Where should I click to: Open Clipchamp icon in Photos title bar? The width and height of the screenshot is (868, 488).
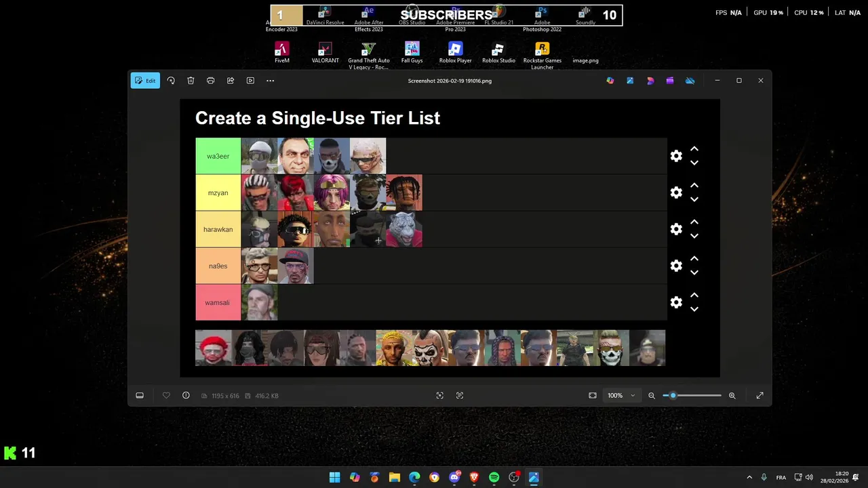670,81
